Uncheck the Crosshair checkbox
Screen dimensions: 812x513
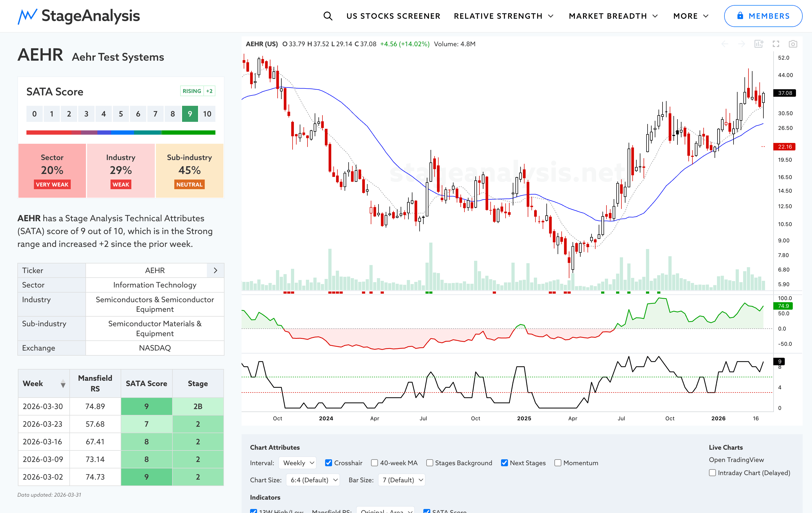[x=328, y=463]
